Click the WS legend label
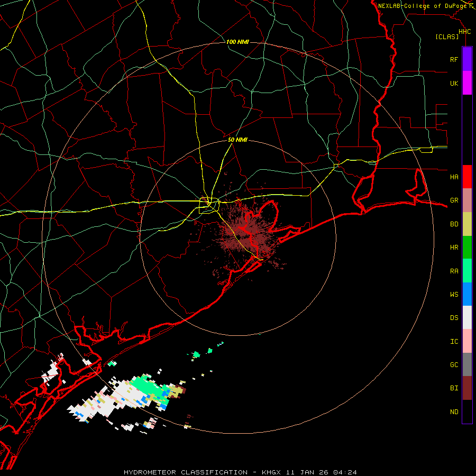The width and height of the screenshot is (476, 476). coord(454,294)
